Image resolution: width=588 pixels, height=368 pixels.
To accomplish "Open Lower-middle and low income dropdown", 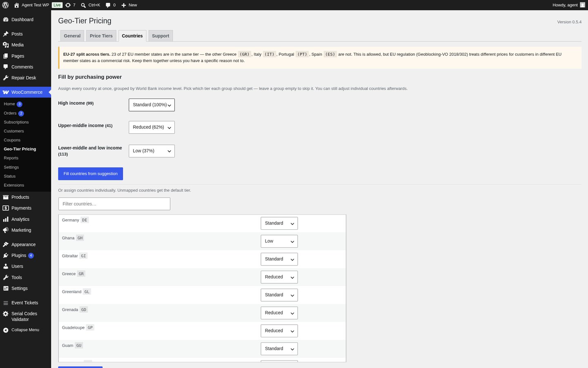I will tap(151, 151).
